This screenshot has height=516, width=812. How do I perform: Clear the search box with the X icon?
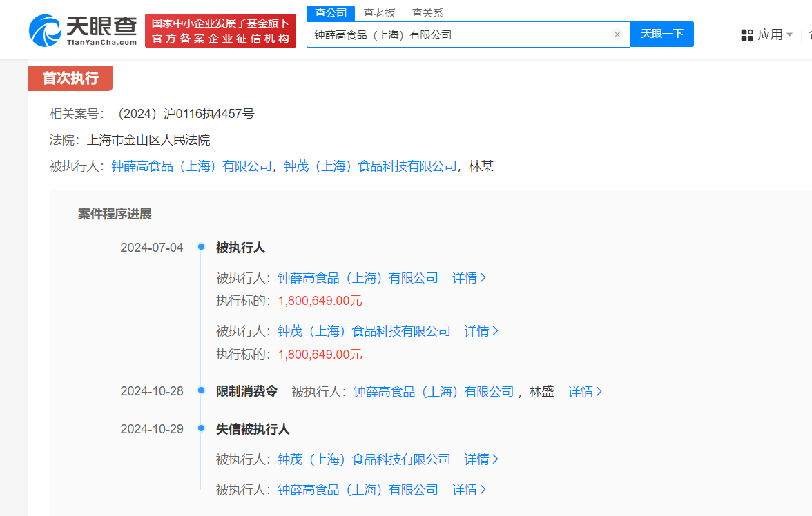[617, 34]
